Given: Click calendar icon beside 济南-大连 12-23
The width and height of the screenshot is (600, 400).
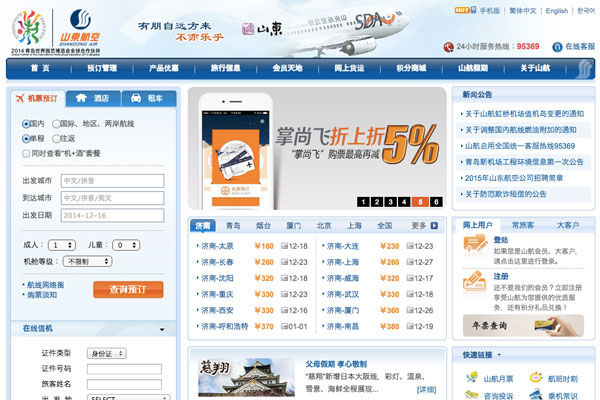Looking at the screenshot, I should coord(410,246).
